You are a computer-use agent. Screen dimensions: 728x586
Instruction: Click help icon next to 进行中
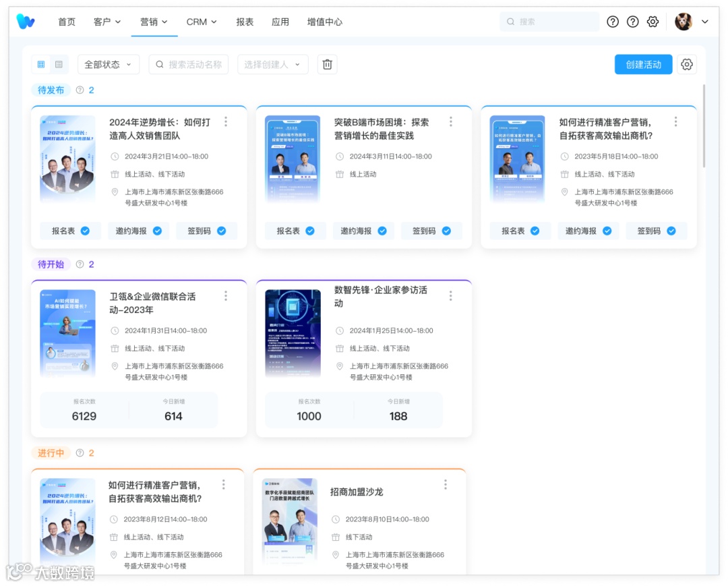pyautogui.click(x=80, y=452)
